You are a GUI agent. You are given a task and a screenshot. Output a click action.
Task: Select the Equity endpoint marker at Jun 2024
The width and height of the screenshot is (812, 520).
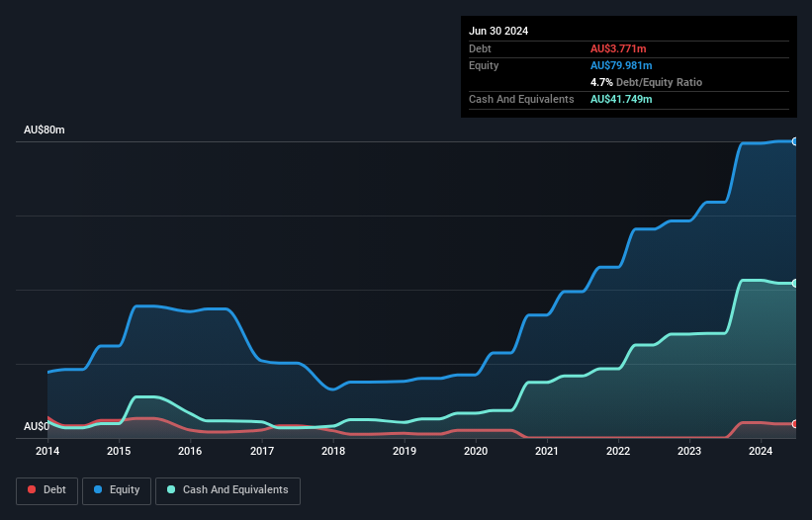coord(795,141)
